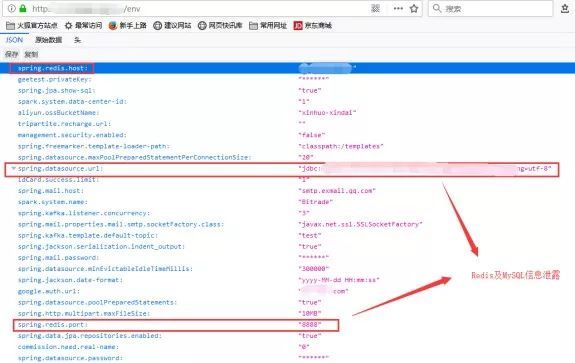Image resolution: width=575 pixels, height=363 pixels.
Task: Select the spring.kafka.listener.concurrency key
Action: (x=84, y=213)
